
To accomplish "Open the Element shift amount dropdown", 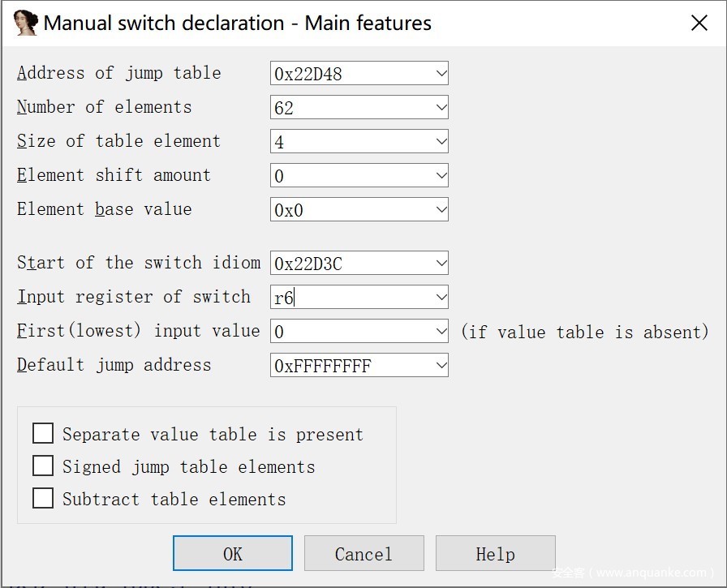I will click(x=441, y=176).
